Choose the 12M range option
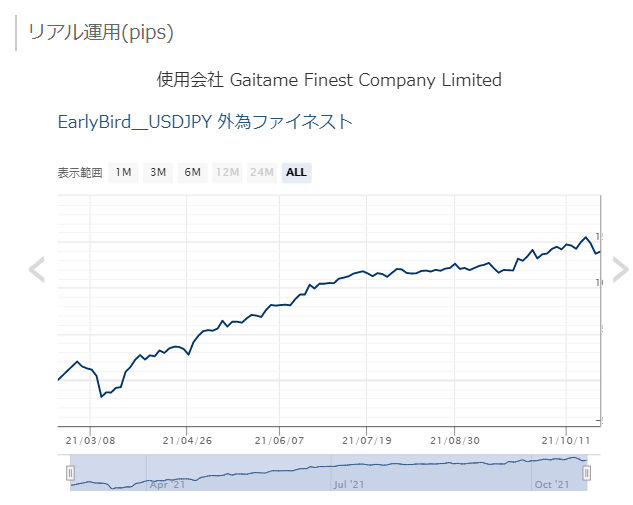 tap(227, 172)
